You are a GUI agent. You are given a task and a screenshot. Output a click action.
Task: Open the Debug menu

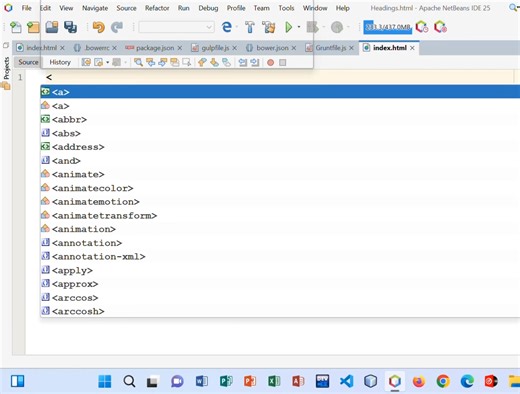point(208,8)
